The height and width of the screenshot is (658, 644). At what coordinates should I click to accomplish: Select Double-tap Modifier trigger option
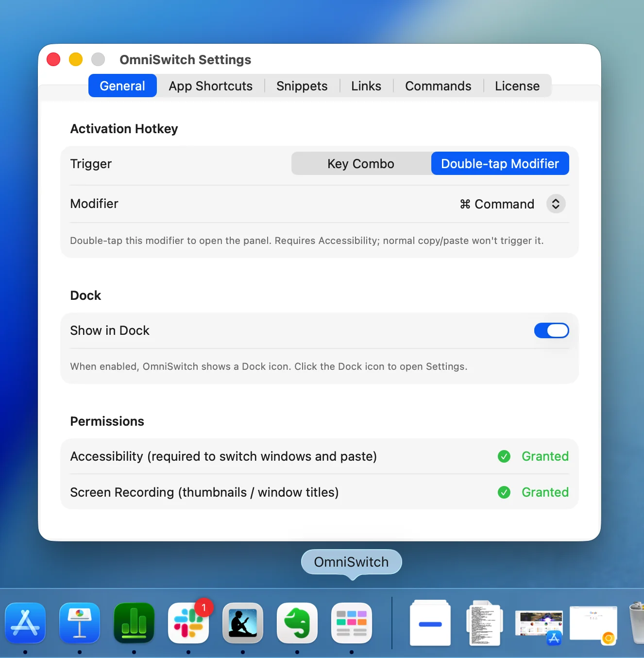click(500, 164)
